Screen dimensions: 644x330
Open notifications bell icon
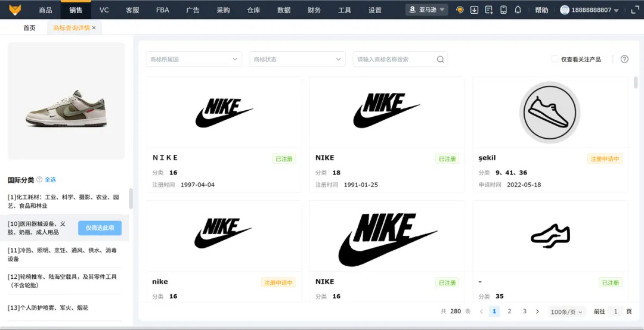(x=518, y=10)
